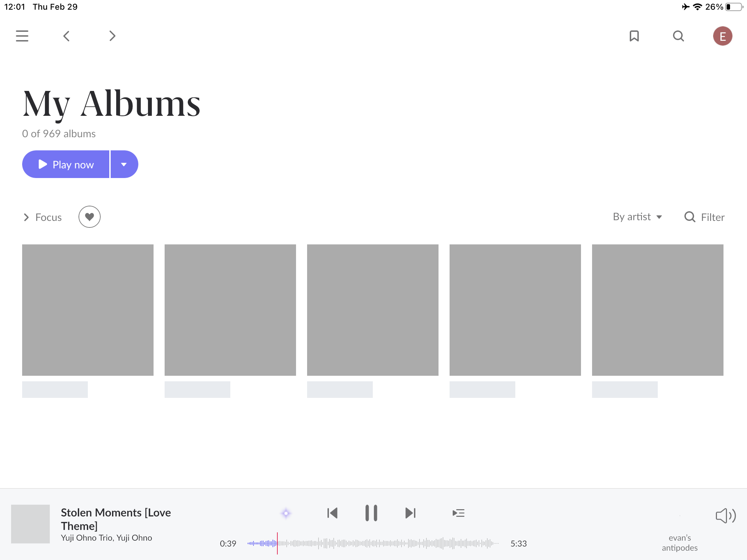Open the volume speaker control
The image size is (747, 560).
coord(726,516)
